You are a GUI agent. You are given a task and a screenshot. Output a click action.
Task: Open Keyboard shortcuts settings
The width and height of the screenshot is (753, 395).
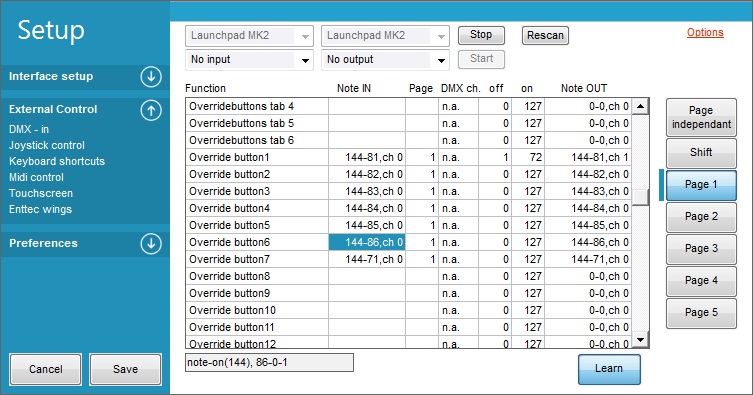(57, 161)
